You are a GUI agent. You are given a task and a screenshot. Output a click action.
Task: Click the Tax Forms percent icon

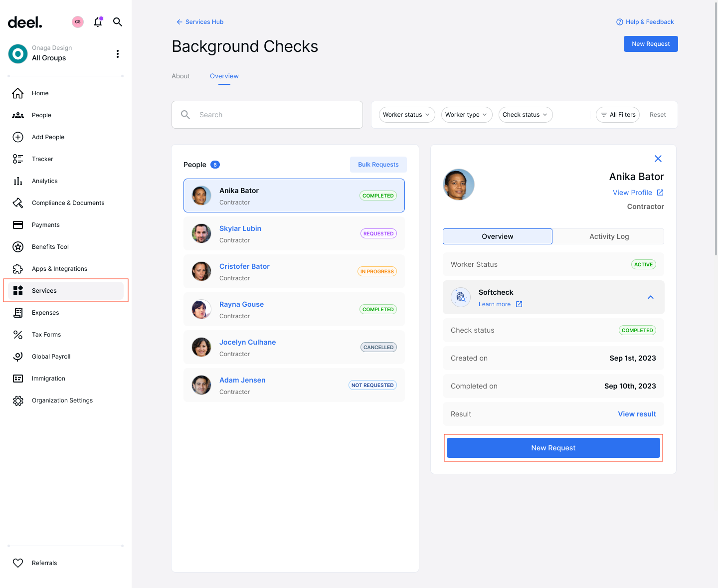tap(18, 335)
